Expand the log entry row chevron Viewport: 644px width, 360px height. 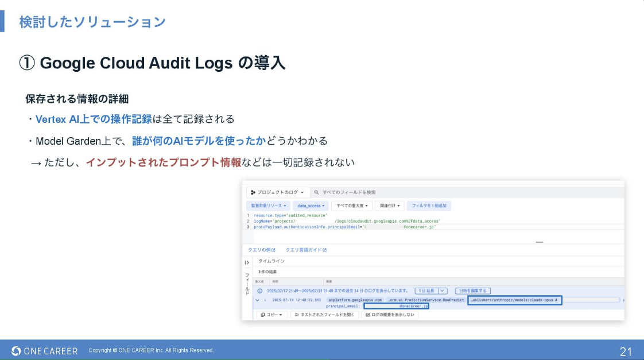click(x=257, y=300)
